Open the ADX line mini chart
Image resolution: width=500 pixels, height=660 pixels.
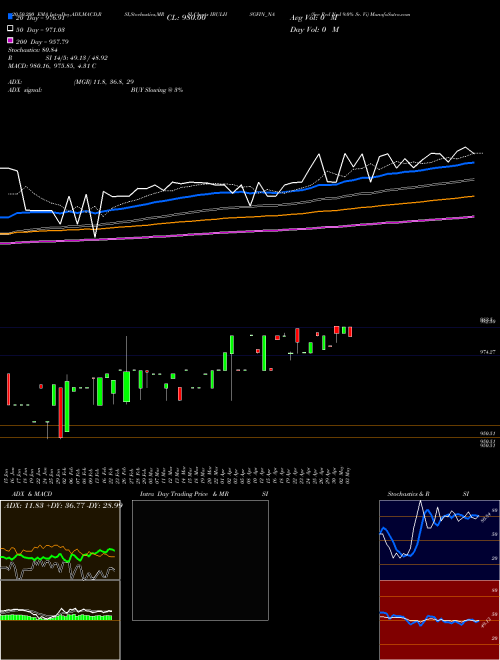point(60,540)
